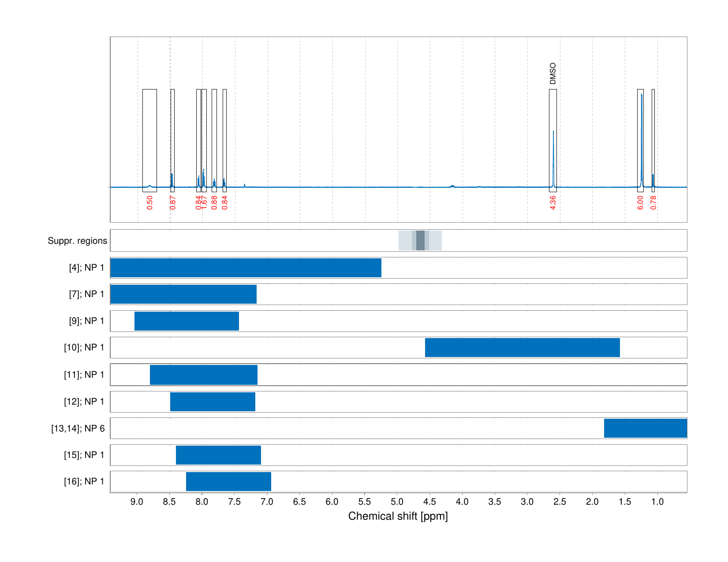Screen dimensions: 728x562
Task: Select the integration region labeled 0.78
Action: point(653,141)
